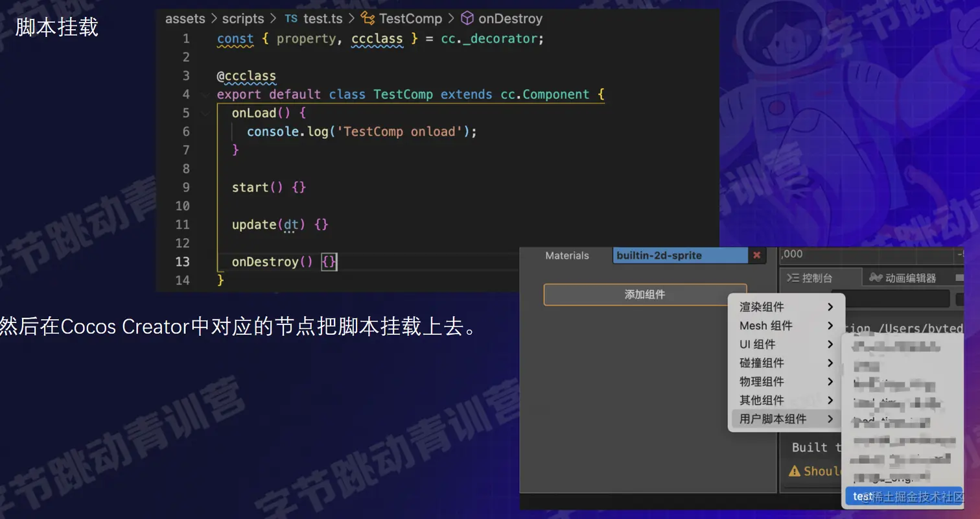Click the @ccclass decorator on line 3
Viewport: 980px width, 519px height.
click(x=246, y=76)
